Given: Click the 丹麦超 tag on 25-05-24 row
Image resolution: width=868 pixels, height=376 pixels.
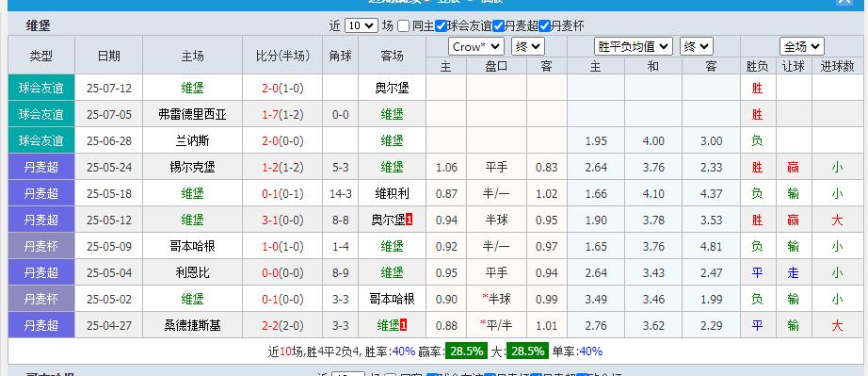Looking at the screenshot, I should [x=41, y=167].
